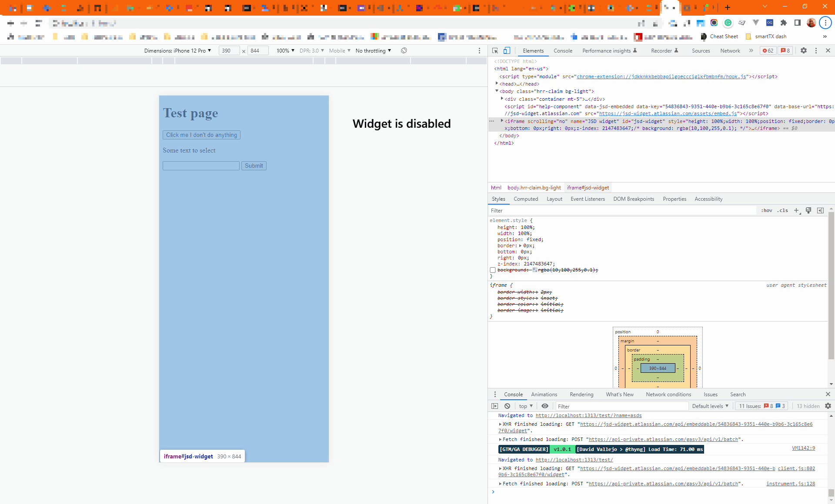Open device toolbar more options menu
This screenshot has width=835, height=504.
pos(480,51)
